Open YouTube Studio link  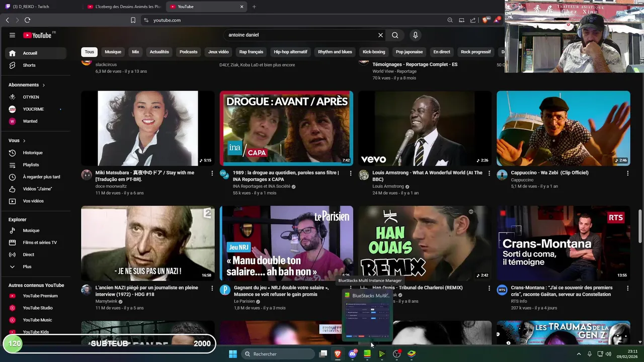(35, 308)
